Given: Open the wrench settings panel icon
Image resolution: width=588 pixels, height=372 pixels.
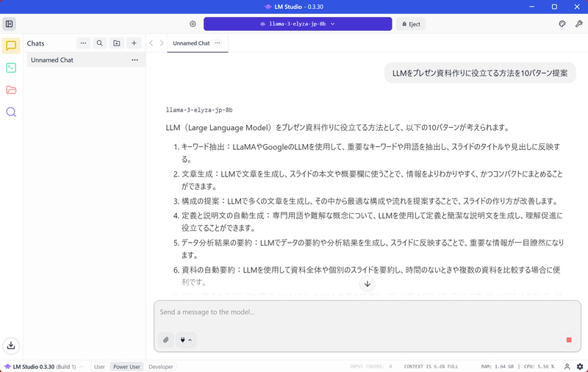Looking at the screenshot, I should coord(578,24).
